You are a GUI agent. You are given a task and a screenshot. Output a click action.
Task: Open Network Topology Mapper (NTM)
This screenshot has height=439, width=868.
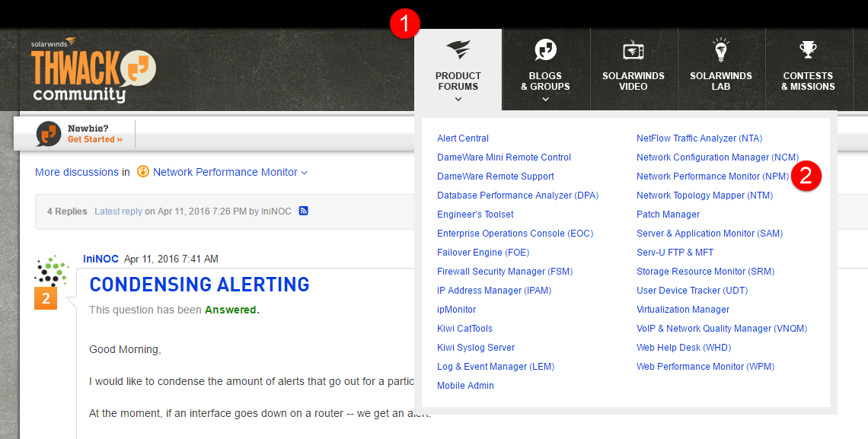705,196
